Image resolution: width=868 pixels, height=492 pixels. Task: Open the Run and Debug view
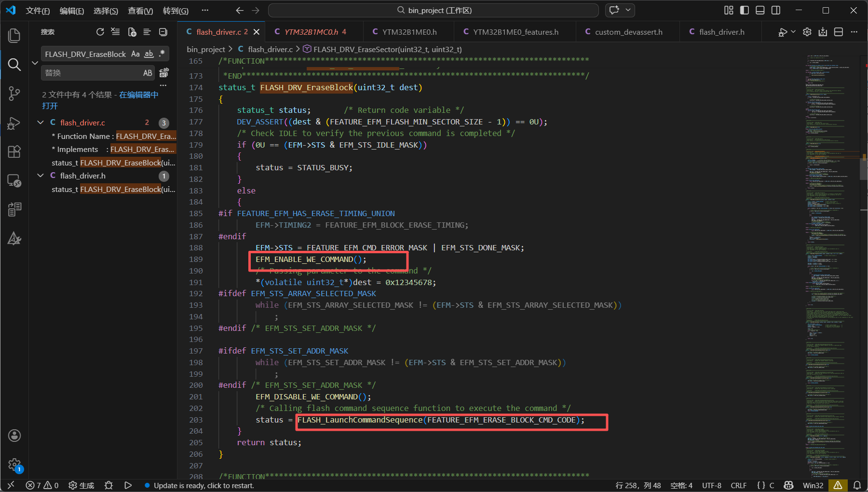click(x=14, y=123)
